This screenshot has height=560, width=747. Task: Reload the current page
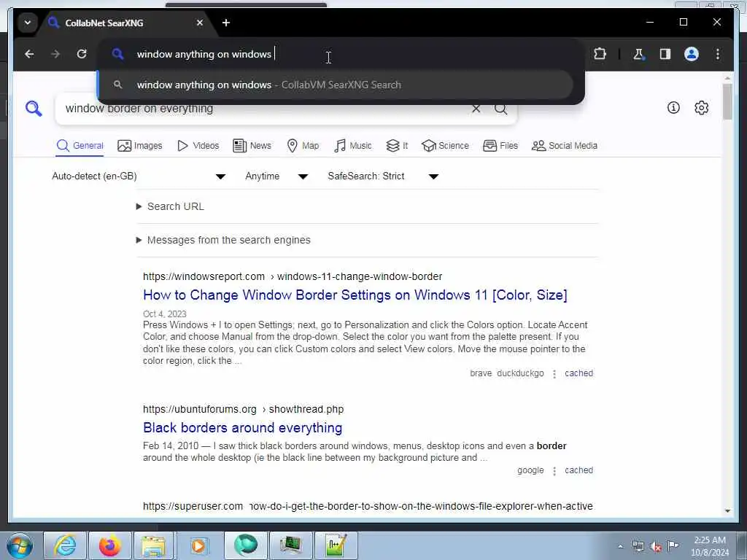(82, 54)
